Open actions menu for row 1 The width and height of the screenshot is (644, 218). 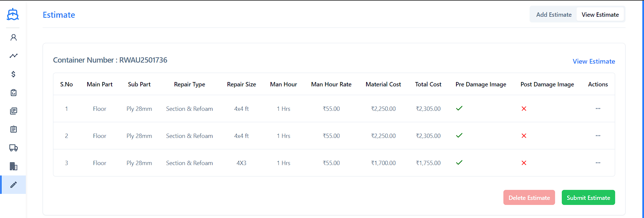[598, 108]
